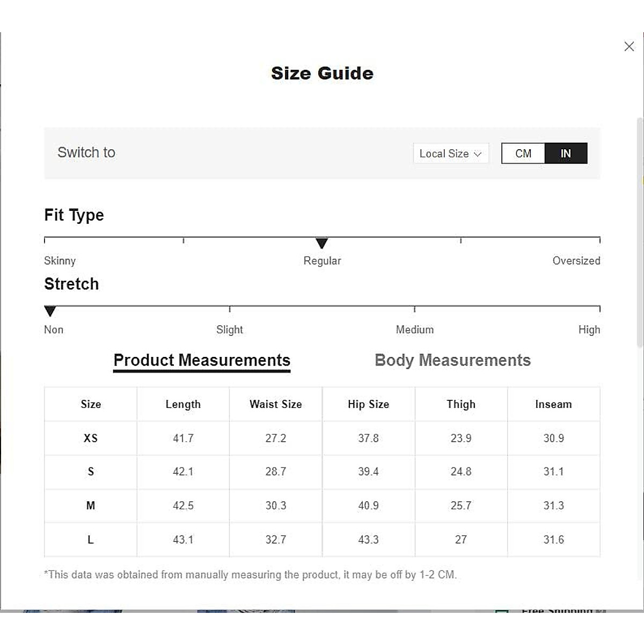Viewport: 644px width, 644px height.
Task: Click the Inseam column header
Action: pyautogui.click(x=553, y=404)
